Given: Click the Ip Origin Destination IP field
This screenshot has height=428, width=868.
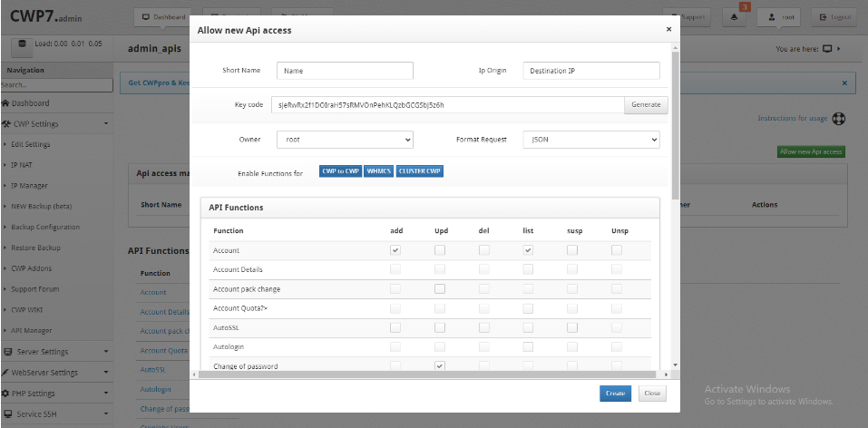Looking at the screenshot, I should (591, 71).
